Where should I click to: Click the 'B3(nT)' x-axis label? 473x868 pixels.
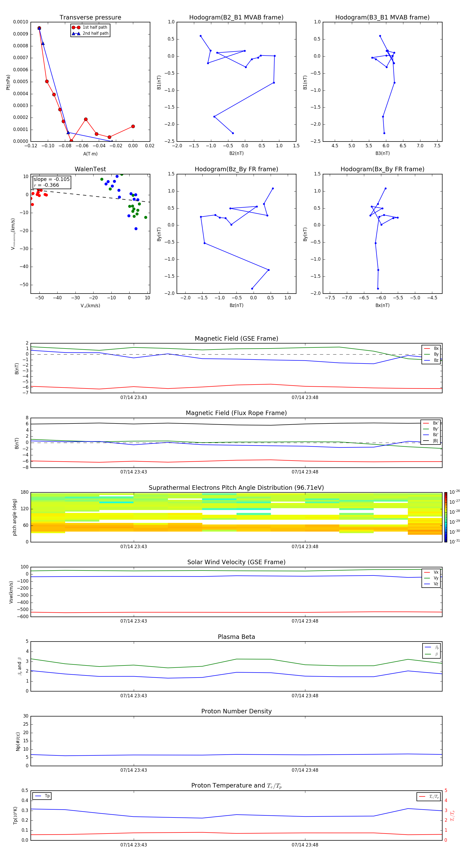pos(382,153)
